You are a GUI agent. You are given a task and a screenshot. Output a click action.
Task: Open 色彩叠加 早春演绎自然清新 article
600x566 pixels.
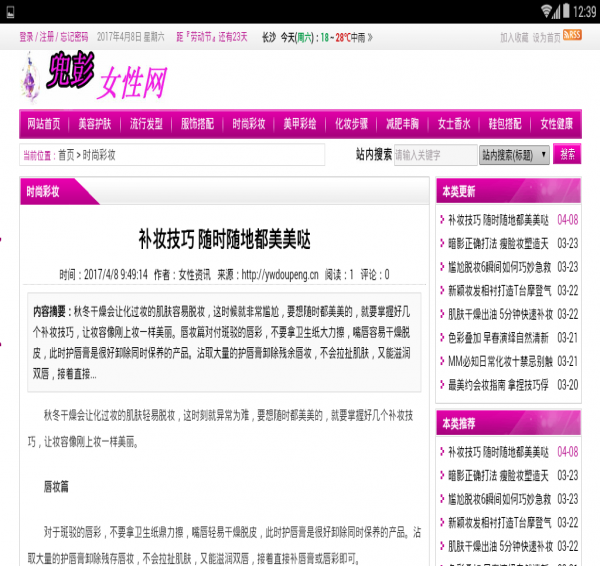click(498, 338)
